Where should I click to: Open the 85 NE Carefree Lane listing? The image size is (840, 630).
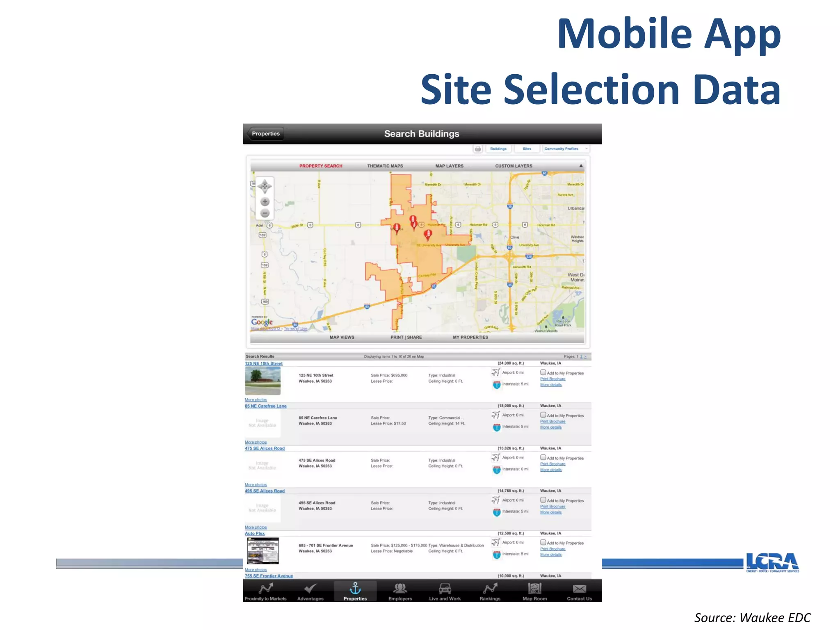coord(266,406)
